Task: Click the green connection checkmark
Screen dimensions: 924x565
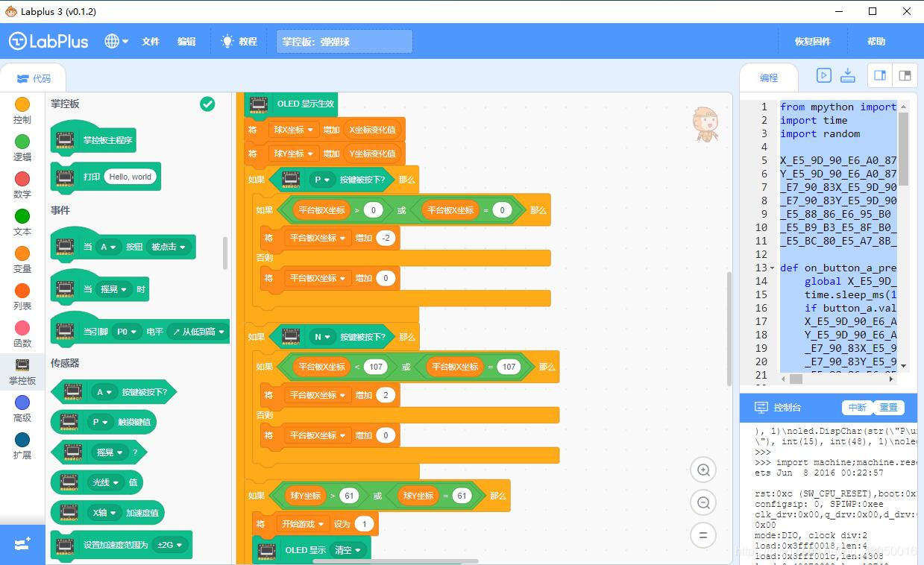Action: click(208, 104)
